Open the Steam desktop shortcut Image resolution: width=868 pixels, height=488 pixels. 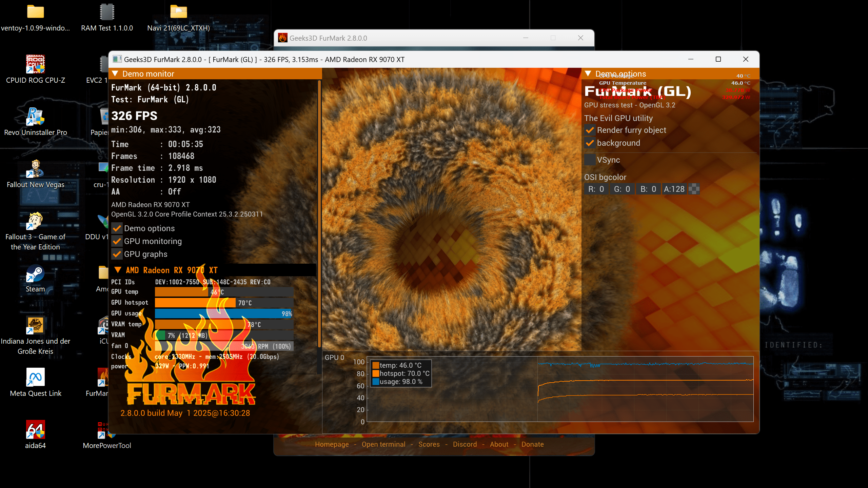pyautogui.click(x=35, y=273)
